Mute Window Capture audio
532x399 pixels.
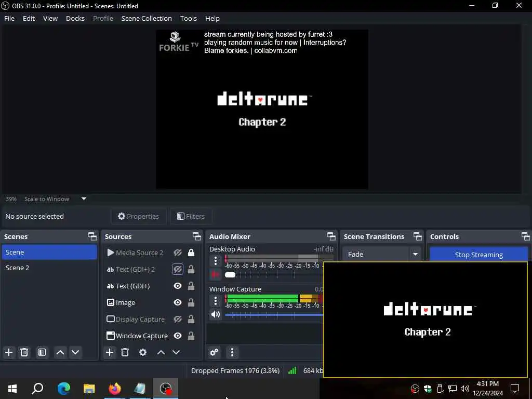[x=216, y=314]
